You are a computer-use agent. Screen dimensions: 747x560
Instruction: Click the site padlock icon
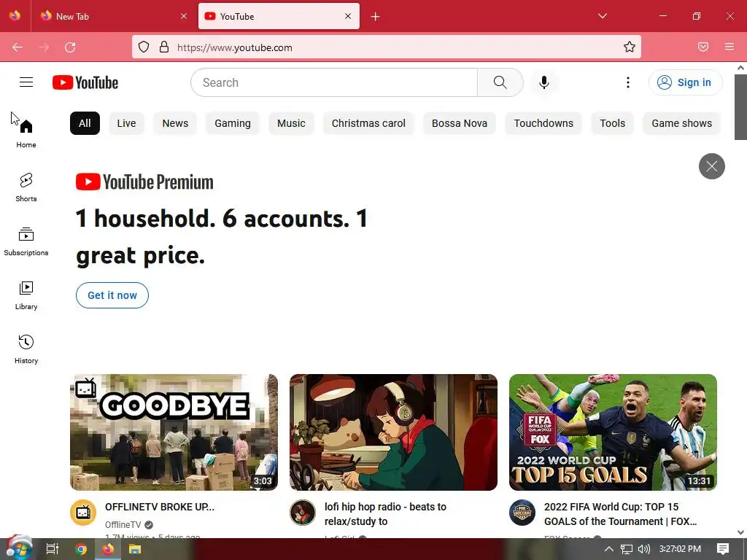[164, 47]
